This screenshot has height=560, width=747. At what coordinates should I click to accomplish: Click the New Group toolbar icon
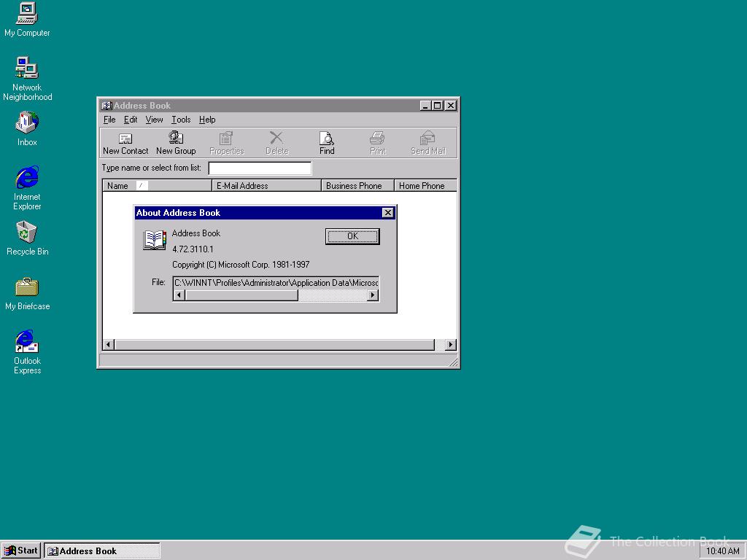(x=176, y=143)
